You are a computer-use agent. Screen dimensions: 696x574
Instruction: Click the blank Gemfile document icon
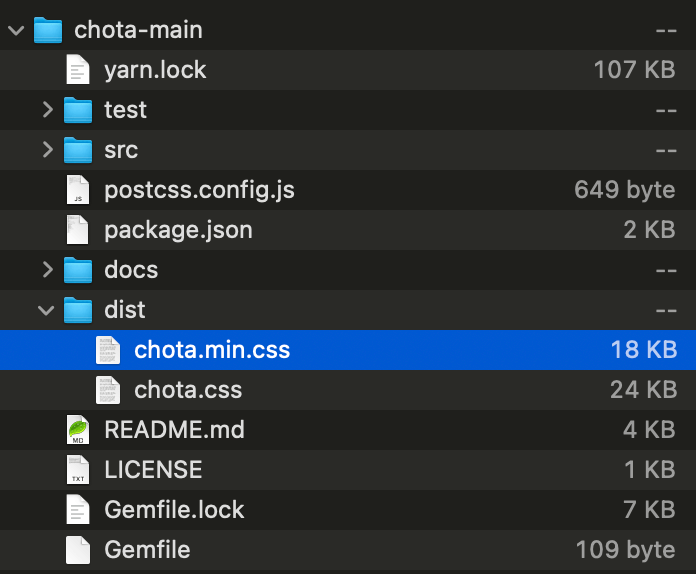point(78,550)
